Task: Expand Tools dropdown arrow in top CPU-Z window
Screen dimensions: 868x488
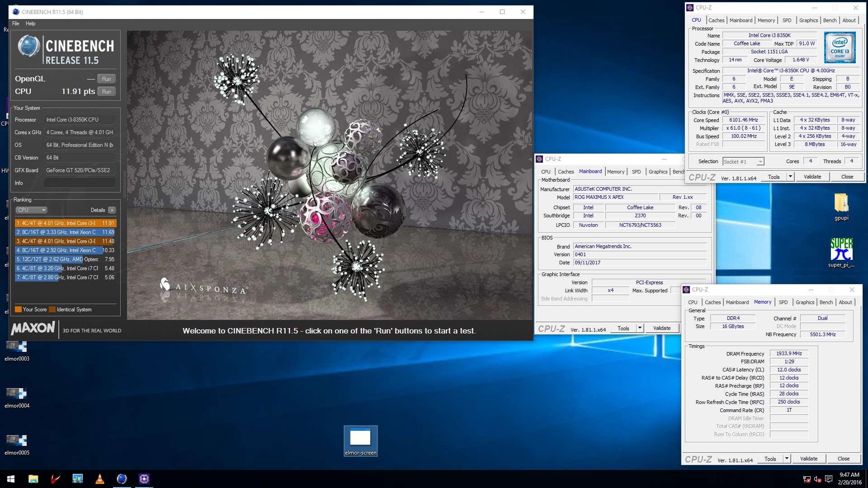Action: (x=790, y=177)
